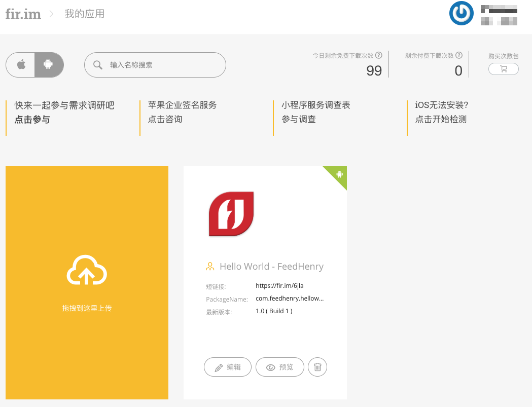Delete app using the trash icon

(x=317, y=367)
